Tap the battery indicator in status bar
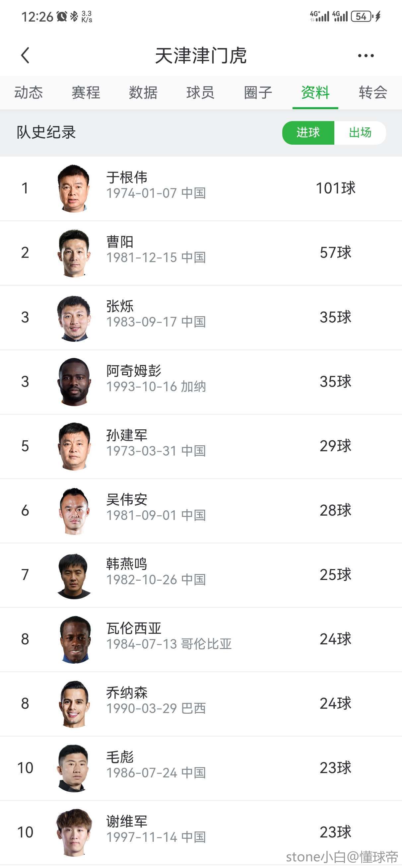Screen dimensions: 402x868 coord(361,16)
